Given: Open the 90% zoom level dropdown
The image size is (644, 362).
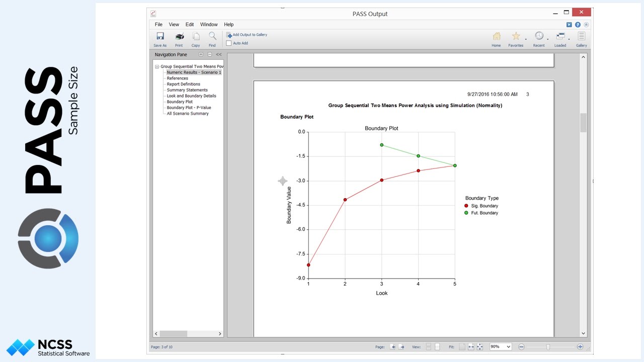Looking at the screenshot, I should (x=501, y=347).
